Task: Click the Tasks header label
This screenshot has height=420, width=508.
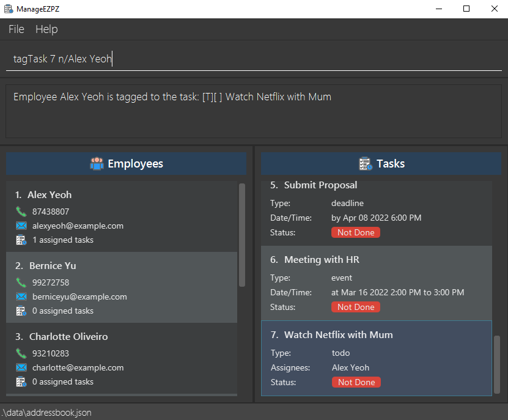Action: tap(391, 164)
